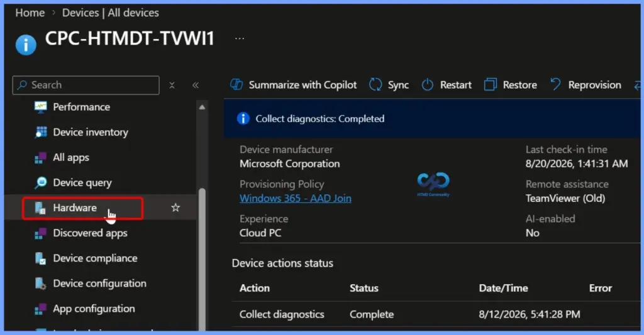Favorite Hardware with the star icon

click(x=175, y=208)
